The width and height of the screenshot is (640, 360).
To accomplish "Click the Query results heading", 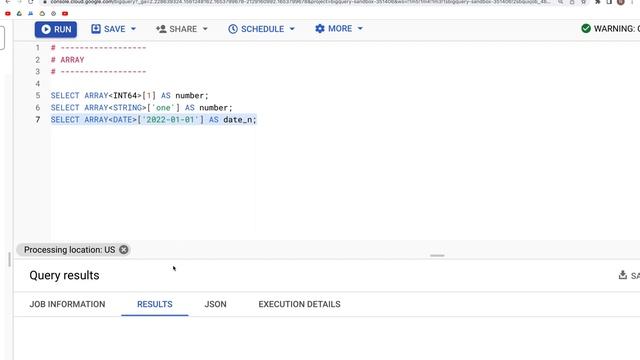I will click(64, 276).
